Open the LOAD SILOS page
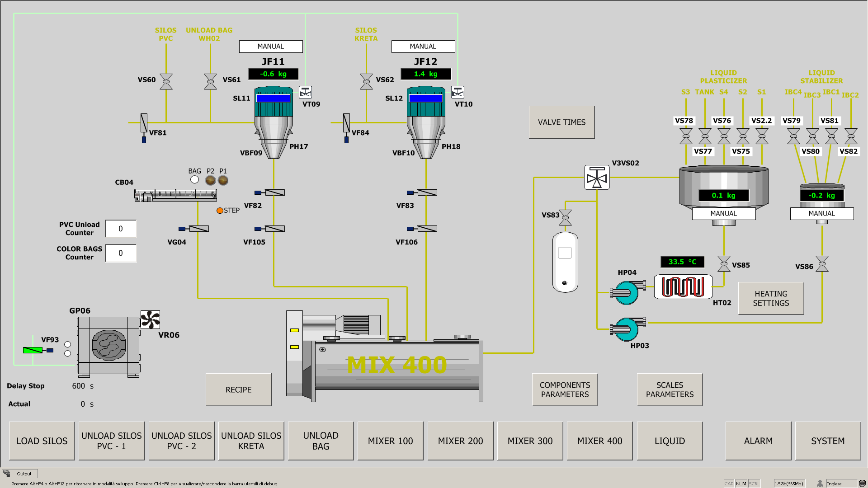 tap(42, 441)
